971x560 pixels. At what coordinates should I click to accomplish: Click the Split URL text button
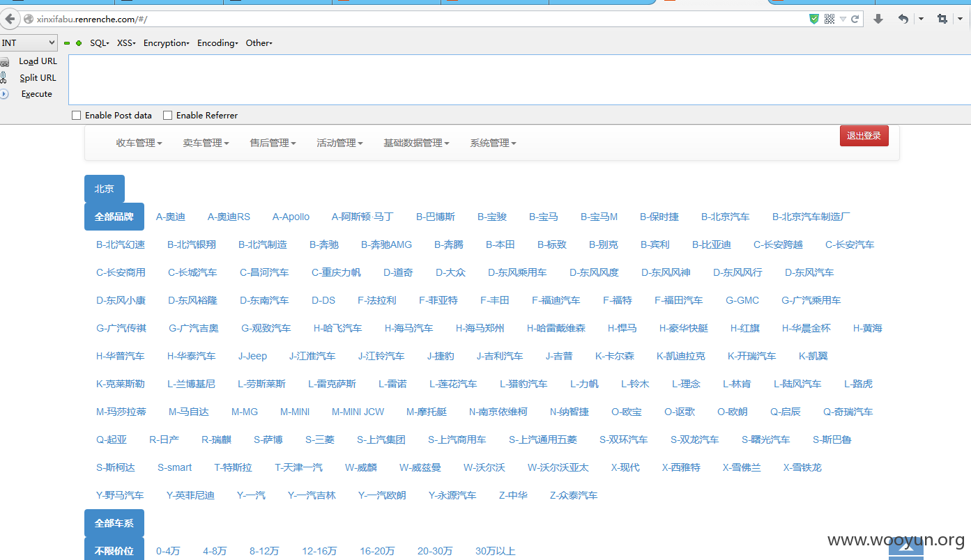pos(38,78)
